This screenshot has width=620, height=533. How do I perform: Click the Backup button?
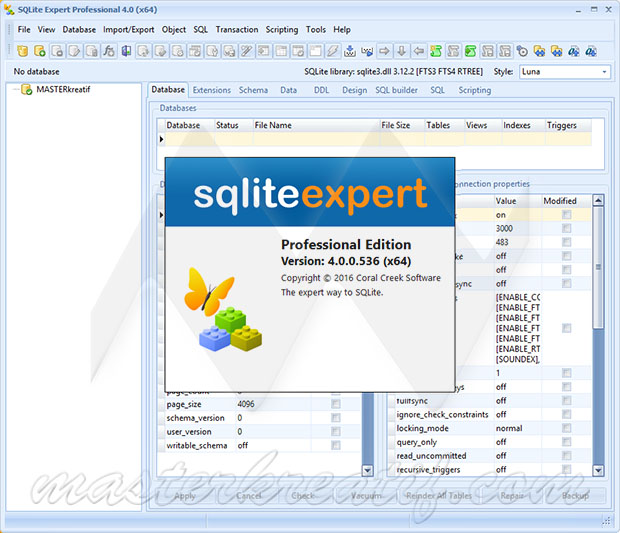[575, 496]
